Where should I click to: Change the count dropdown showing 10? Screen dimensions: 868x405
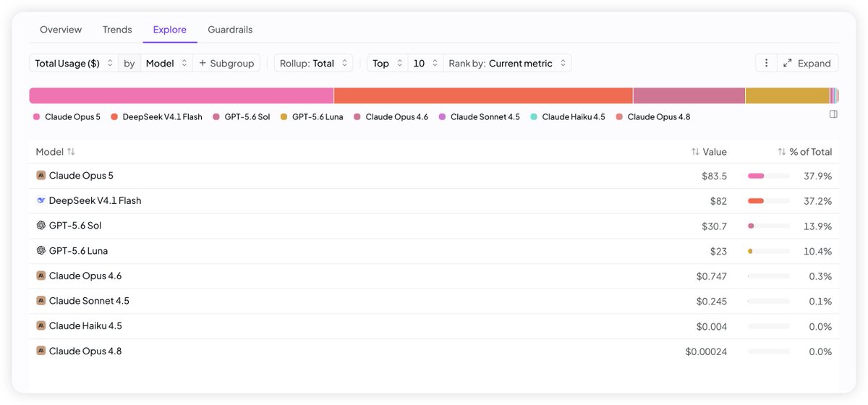point(425,63)
